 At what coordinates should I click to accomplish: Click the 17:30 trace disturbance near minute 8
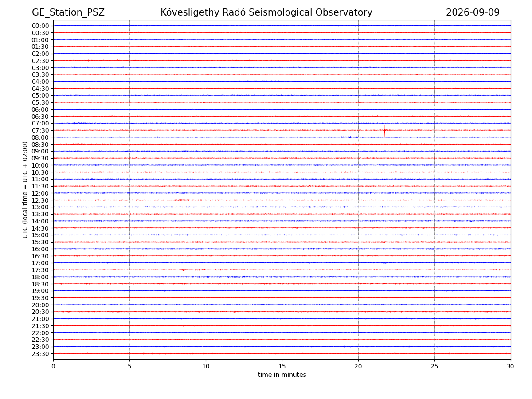click(x=183, y=270)
